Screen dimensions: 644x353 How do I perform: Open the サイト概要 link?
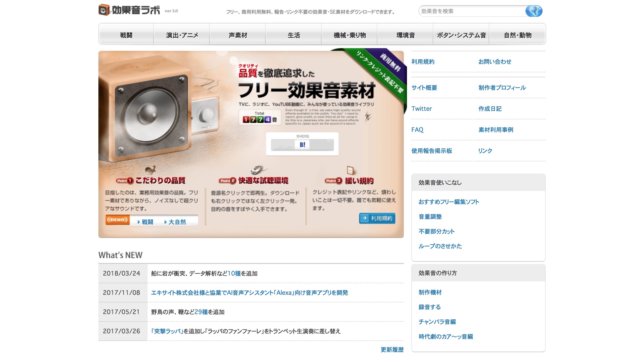coord(424,88)
